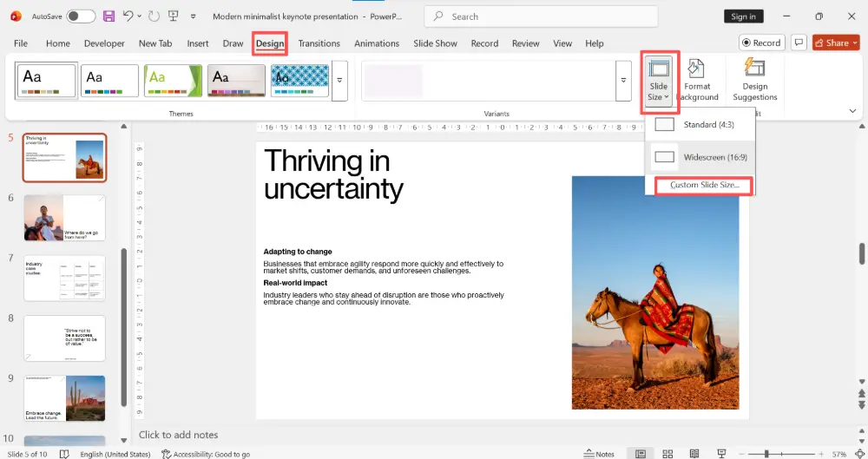Image resolution: width=868 pixels, height=459 pixels.
Task: Click the Design Suggestions icon
Action: pyautogui.click(x=754, y=81)
